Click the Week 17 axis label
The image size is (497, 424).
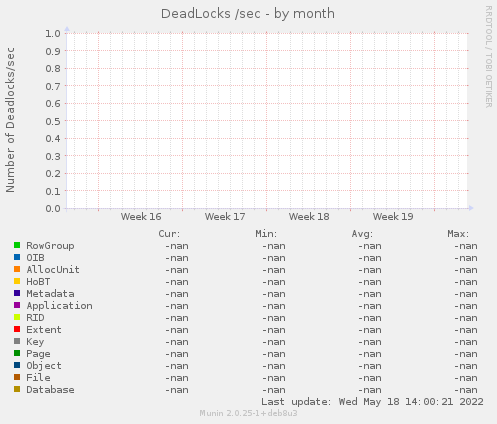[225, 217]
